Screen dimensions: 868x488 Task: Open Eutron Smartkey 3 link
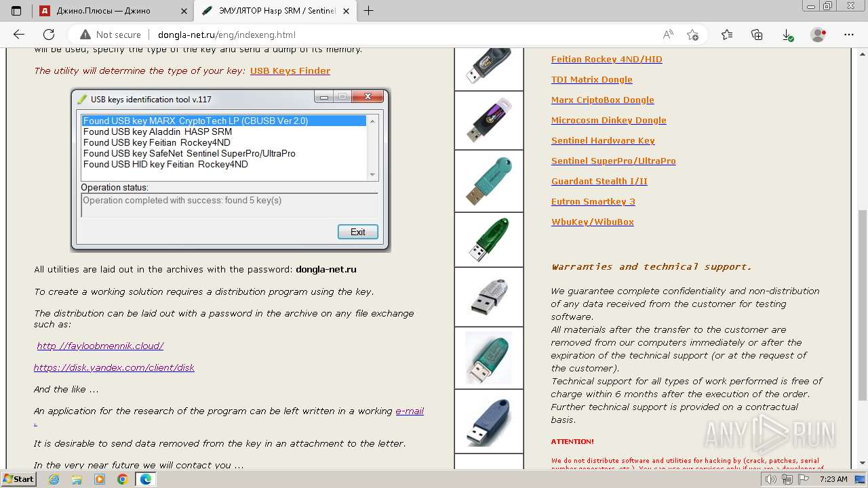pos(593,201)
